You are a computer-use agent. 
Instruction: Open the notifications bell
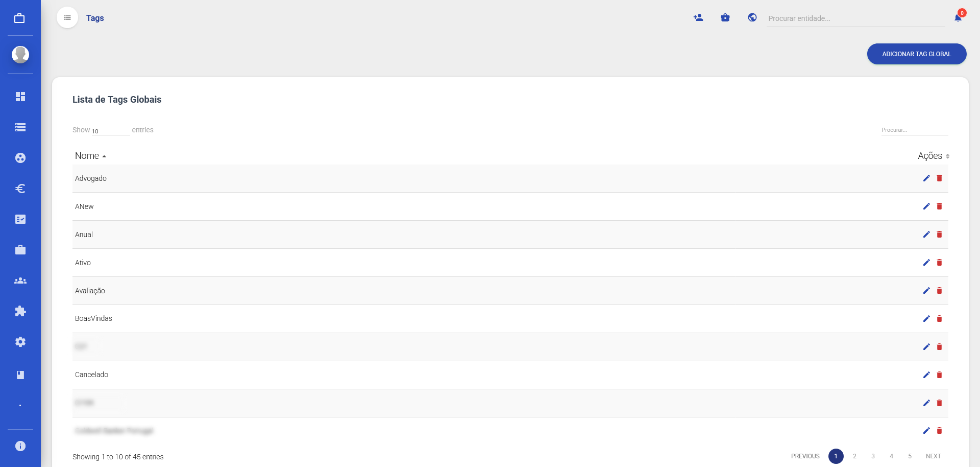click(x=958, y=18)
